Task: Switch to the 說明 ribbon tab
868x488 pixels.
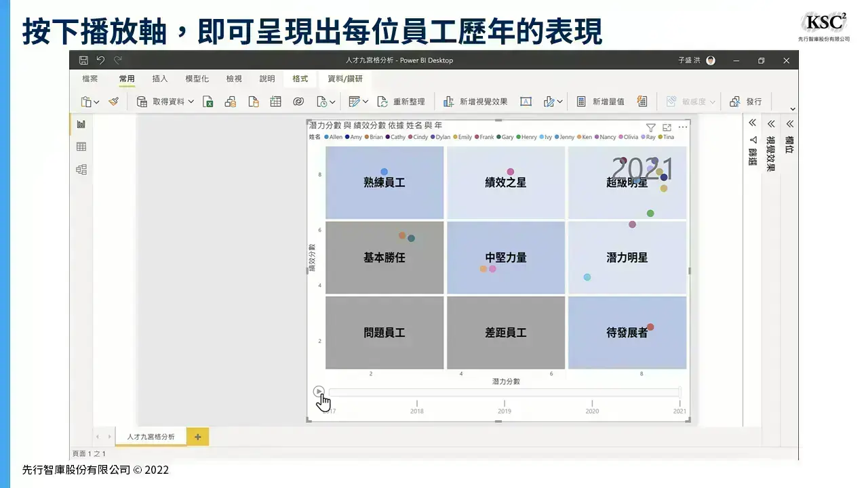Action: [267, 79]
